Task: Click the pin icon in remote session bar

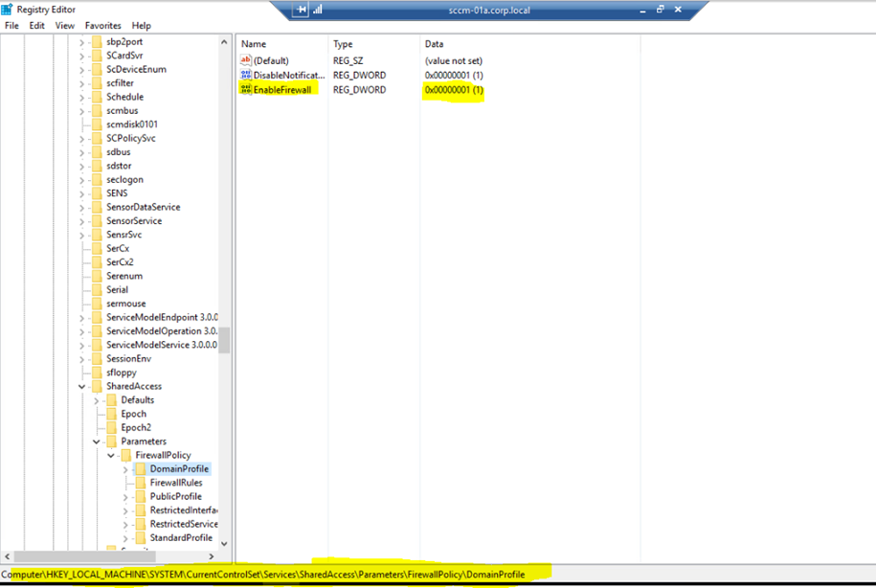Action: click(301, 10)
